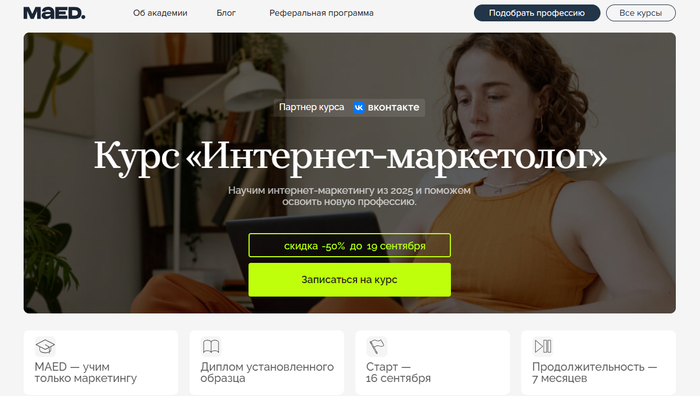The height and width of the screenshot is (396, 700).
Task: Click the VK logo icon
Action: click(359, 108)
